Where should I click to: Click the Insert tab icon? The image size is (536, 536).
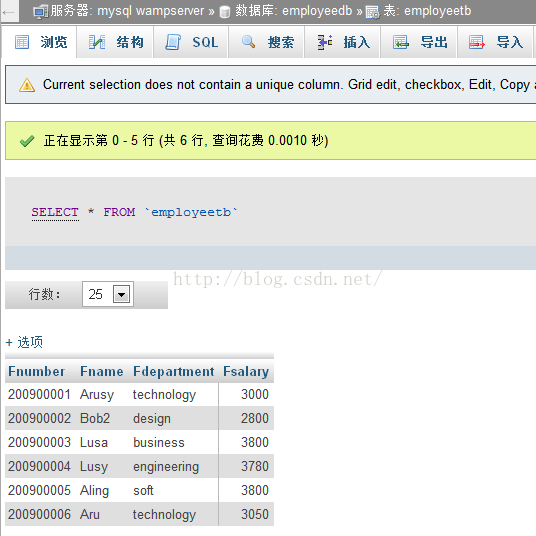(325, 42)
